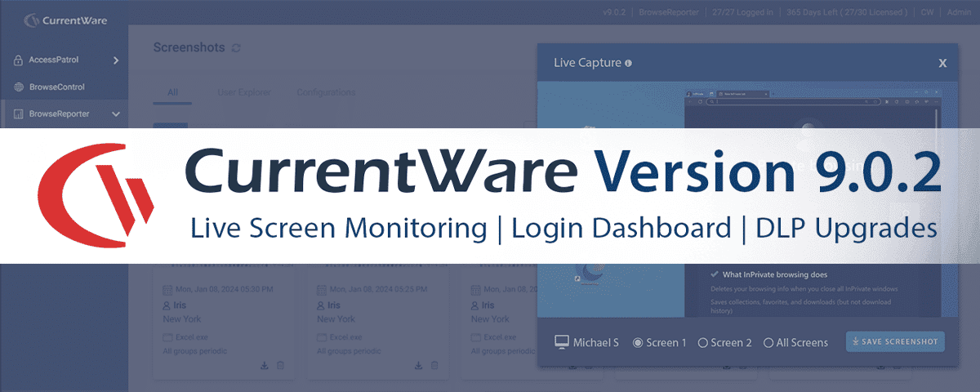
Task: Select the All Screens radio button
Action: 768,343
